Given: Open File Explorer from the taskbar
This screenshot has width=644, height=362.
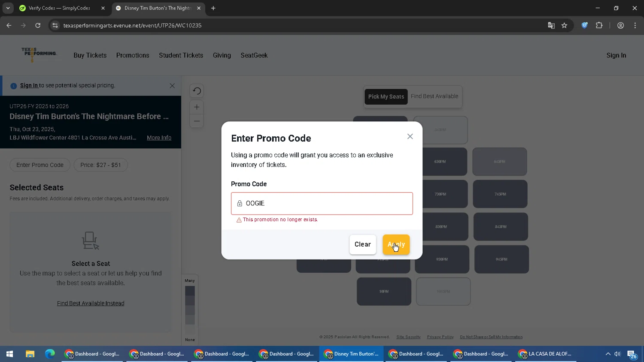Looking at the screenshot, I should tap(30, 354).
